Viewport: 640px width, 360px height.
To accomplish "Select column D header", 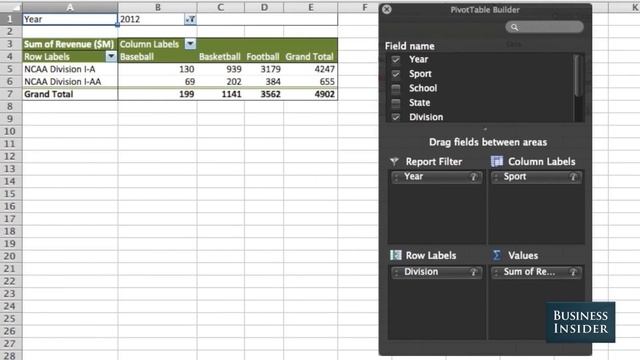I will pyautogui.click(x=264, y=7).
